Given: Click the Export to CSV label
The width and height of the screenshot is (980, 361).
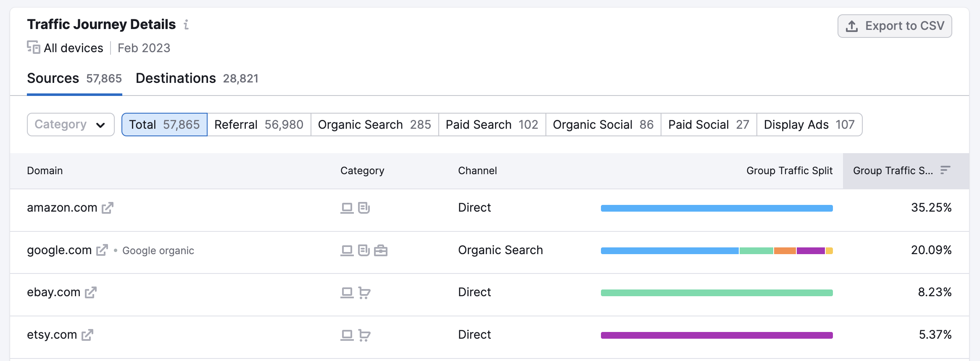Looking at the screenshot, I should click(905, 26).
